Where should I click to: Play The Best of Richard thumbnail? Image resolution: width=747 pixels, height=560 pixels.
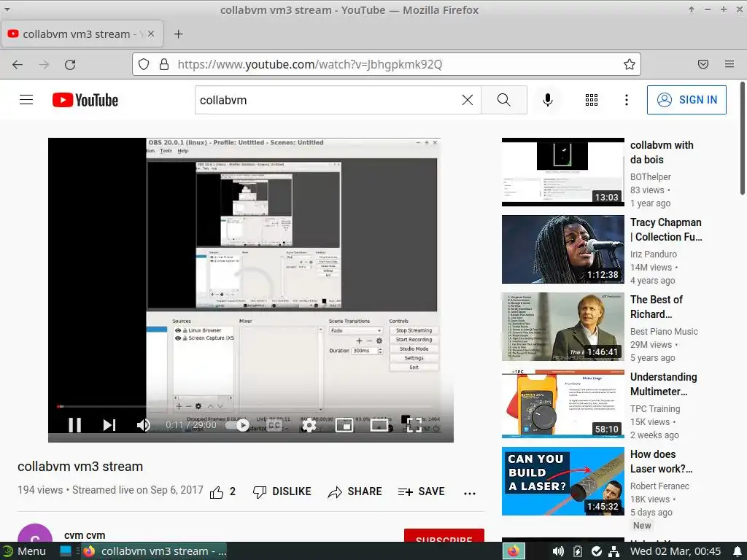pos(562,327)
